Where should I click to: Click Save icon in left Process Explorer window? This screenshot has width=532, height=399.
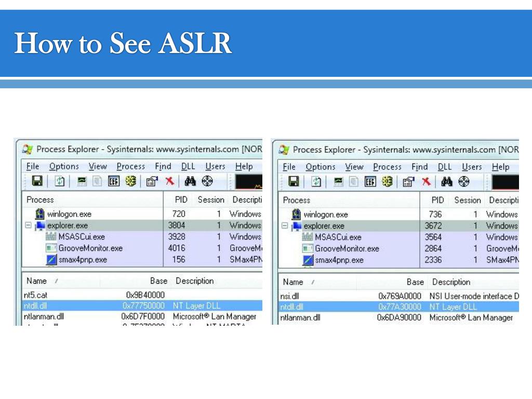tap(37, 181)
